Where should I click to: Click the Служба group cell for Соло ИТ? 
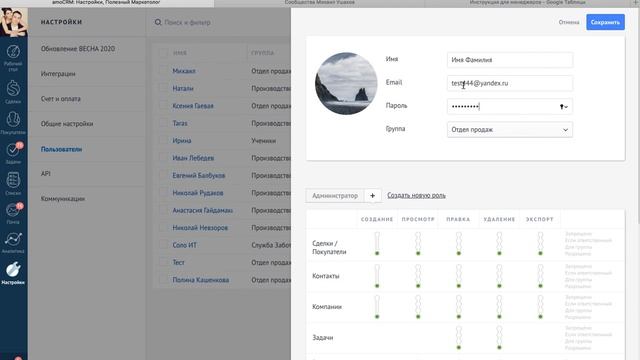(x=271, y=245)
